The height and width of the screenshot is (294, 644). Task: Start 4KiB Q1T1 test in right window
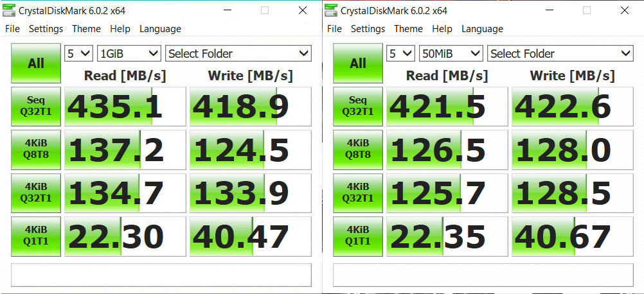(x=358, y=236)
